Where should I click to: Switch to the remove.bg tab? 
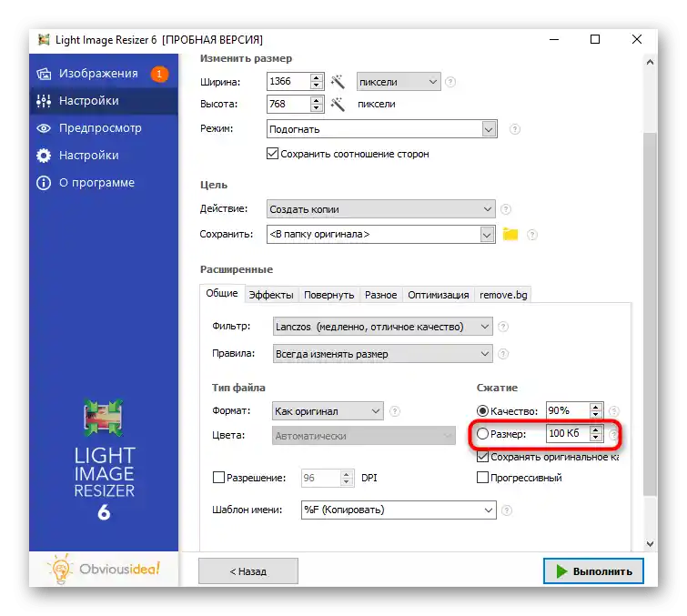pos(503,295)
